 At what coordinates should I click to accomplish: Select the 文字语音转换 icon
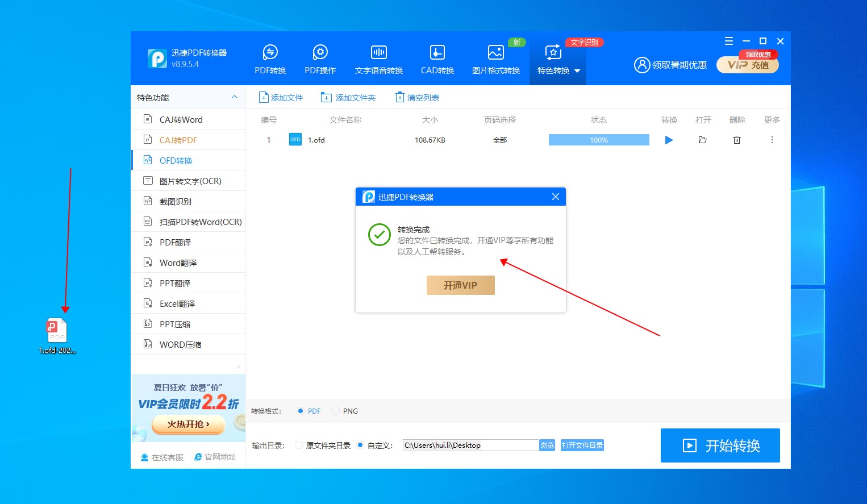(378, 53)
